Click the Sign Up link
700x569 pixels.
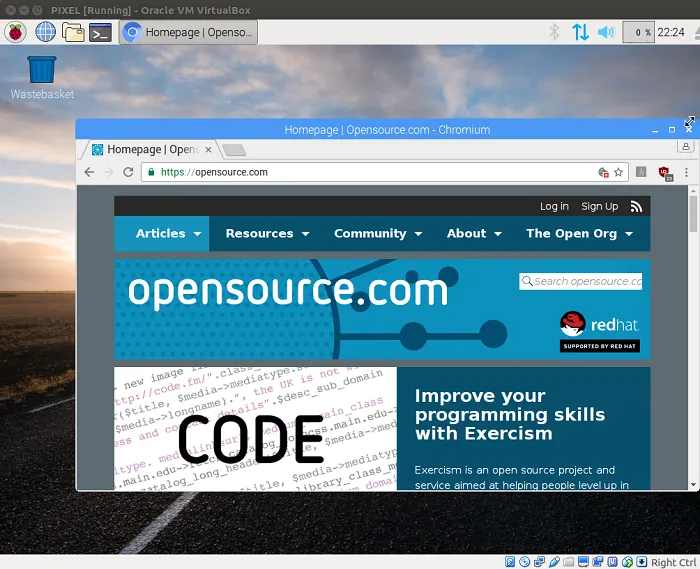click(599, 206)
